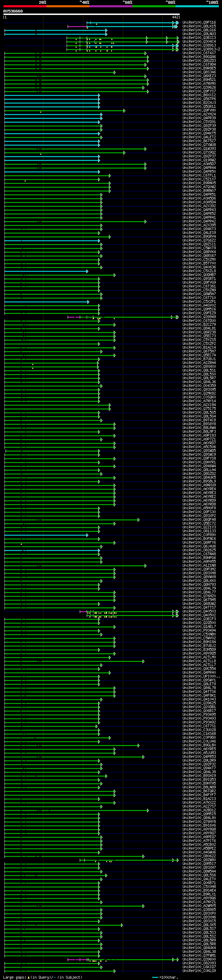
Task: Click the purple ~60% identity color band
Action: coord(111,6)
